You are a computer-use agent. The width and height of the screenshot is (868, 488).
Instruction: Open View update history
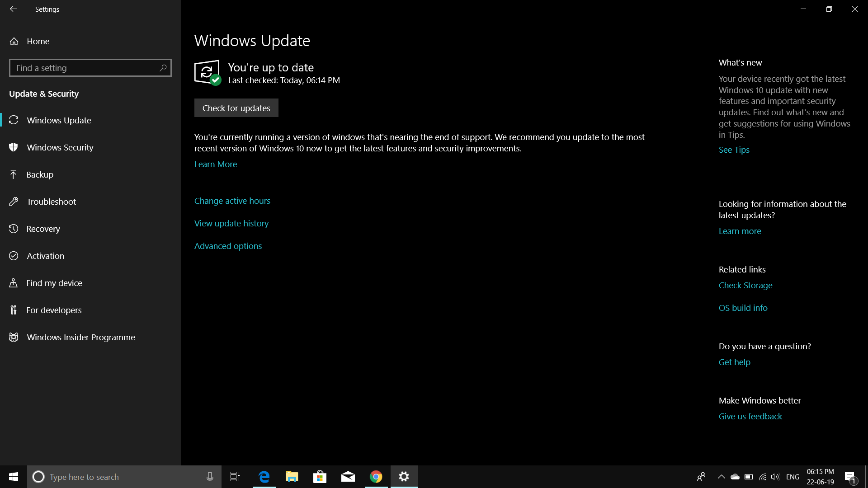(231, 224)
